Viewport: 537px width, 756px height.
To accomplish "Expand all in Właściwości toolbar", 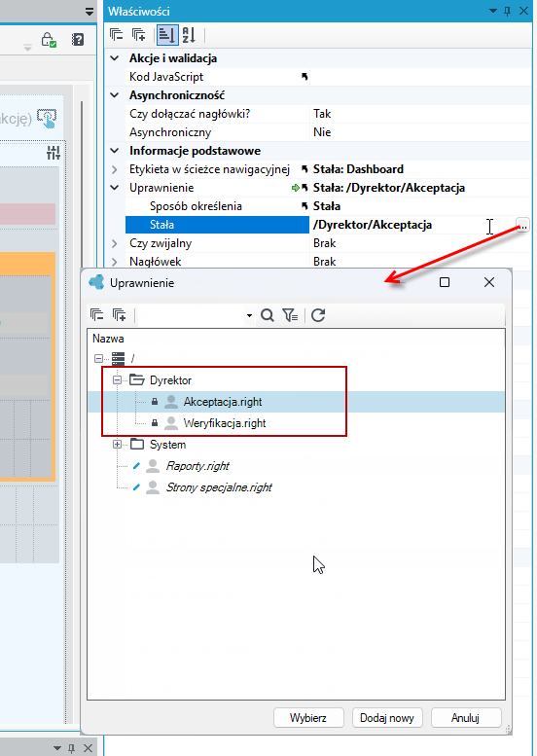I will coord(138,35).
